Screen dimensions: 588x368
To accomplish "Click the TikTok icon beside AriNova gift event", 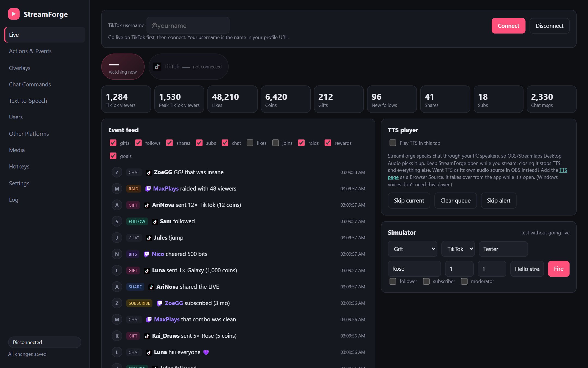I will [x=147, y=205].
